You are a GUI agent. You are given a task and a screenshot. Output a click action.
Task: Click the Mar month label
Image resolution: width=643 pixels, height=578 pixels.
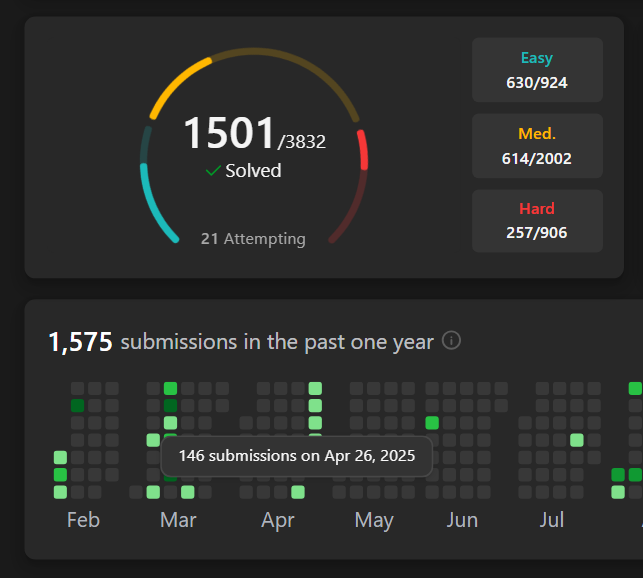178,520
